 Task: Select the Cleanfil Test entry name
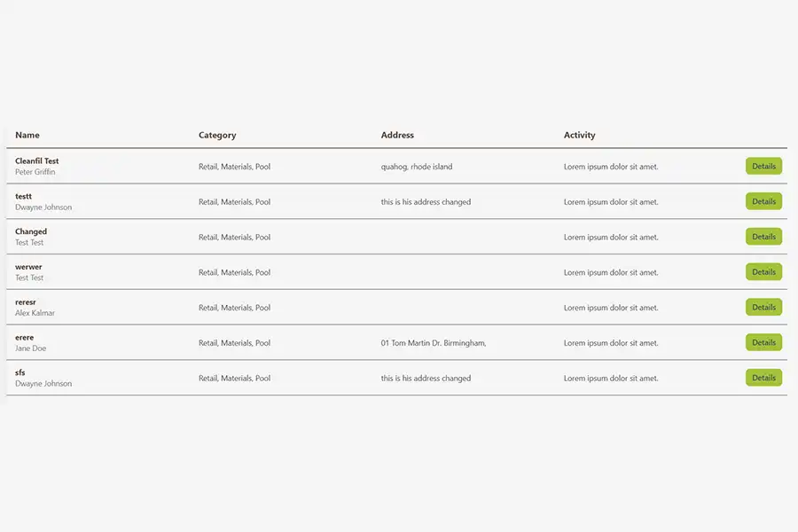(37, 160)
